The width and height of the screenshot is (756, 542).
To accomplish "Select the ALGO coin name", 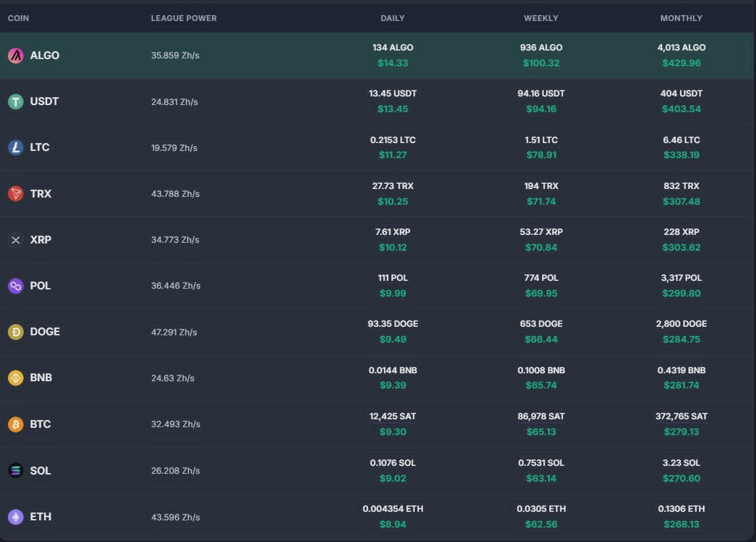I will point(45,56).
